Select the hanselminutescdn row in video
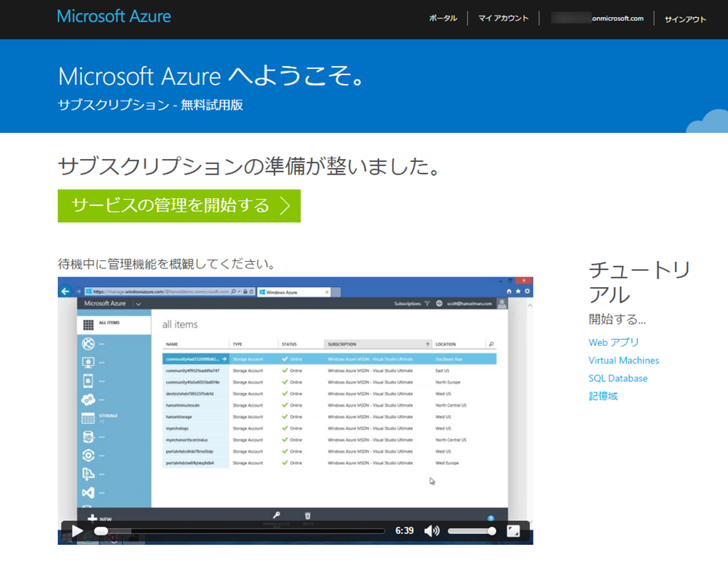The height and width of the screenshot is (571, 728). coord(329,405)
